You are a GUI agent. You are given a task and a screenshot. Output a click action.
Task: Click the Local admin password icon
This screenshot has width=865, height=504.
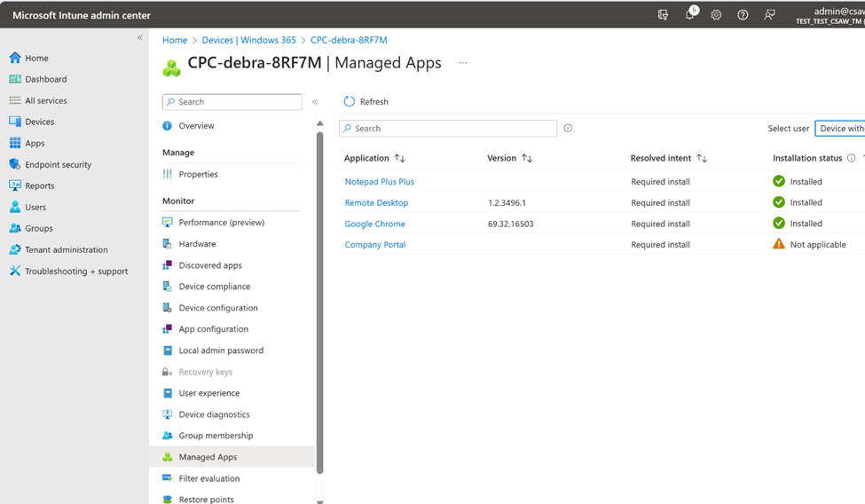pos(167,350)
